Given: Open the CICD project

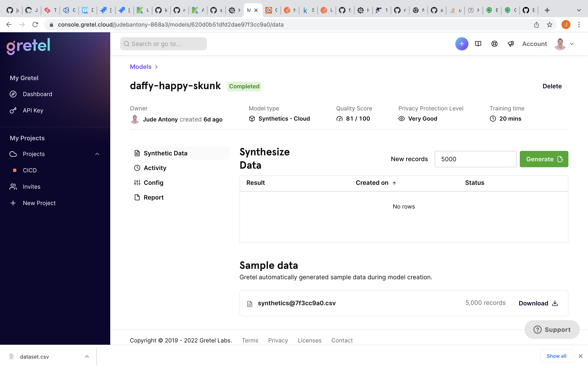Looking at the screenshot, I should point(30,170).
